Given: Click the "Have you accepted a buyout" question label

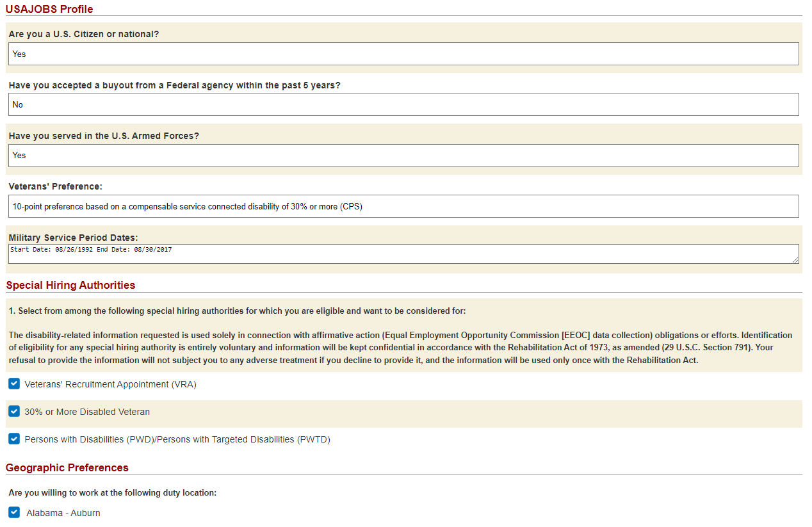Looking at the screenshot, I should click(174, 85).
